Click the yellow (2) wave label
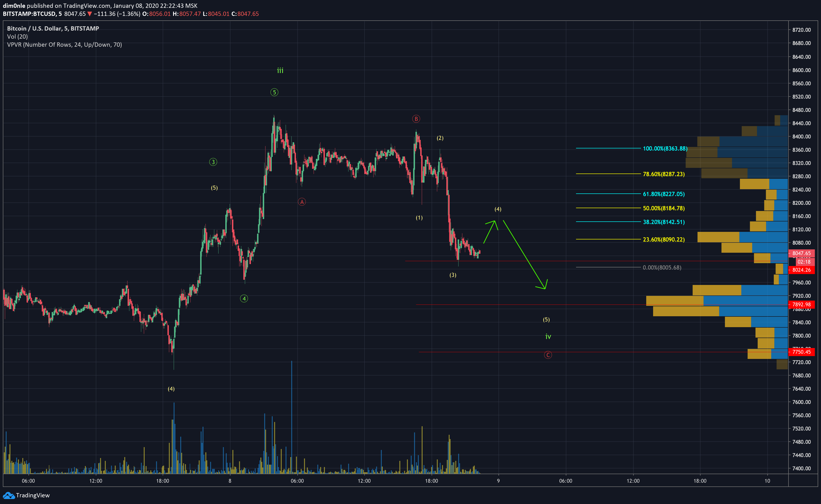The image size is (821, 504). point(440,138)
